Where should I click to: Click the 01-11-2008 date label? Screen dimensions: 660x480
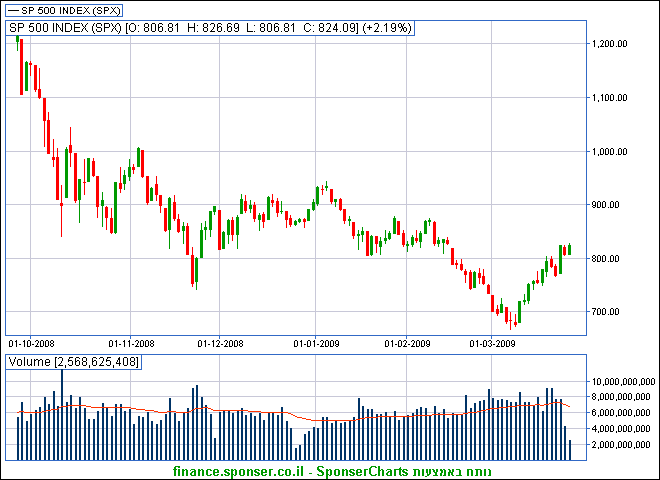click(x=131, y=344)
